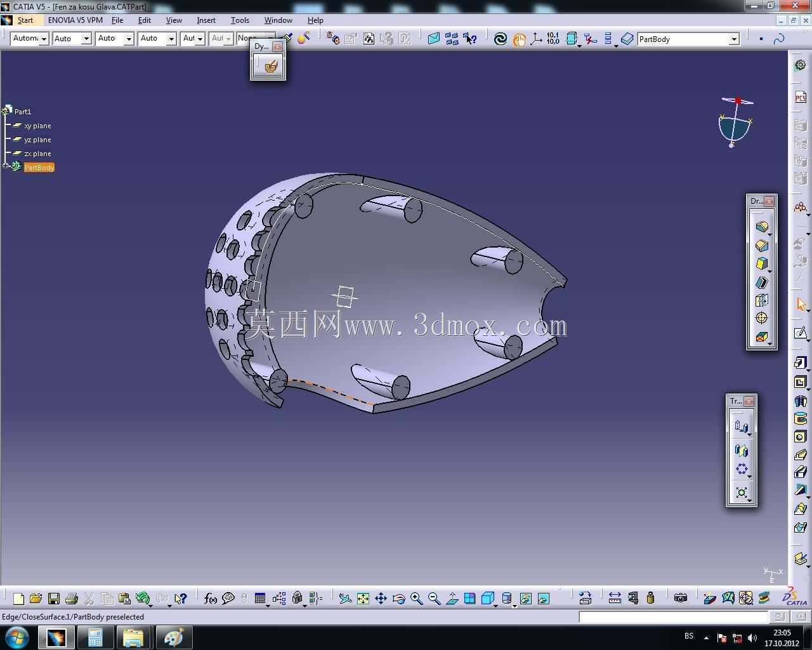Select the Shell tool
The height and width of the screenshot is (650, 812).
(x=761, y=282)
